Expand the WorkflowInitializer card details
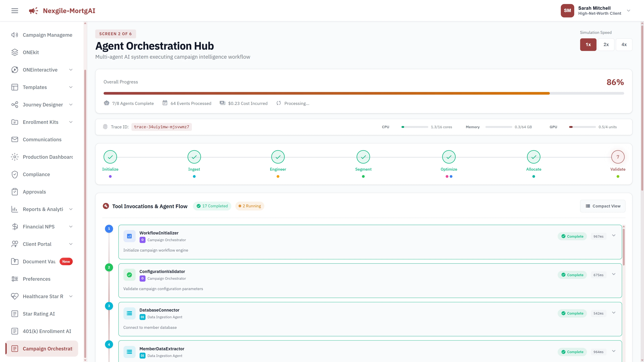The height and width of the screenshot is (362, 644). [x=613, y=235]
